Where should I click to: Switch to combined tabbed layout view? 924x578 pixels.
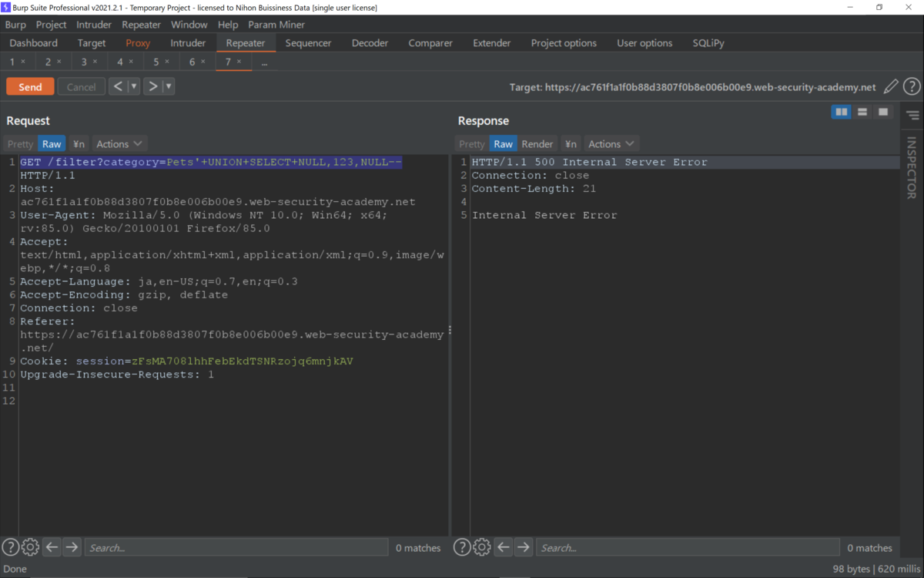click(x=883, y=113)
